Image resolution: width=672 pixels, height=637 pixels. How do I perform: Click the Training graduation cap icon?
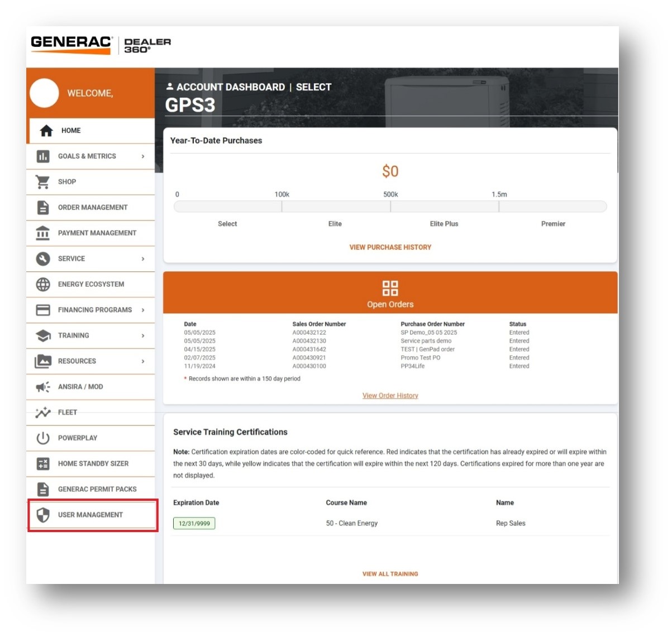(44, 336)
